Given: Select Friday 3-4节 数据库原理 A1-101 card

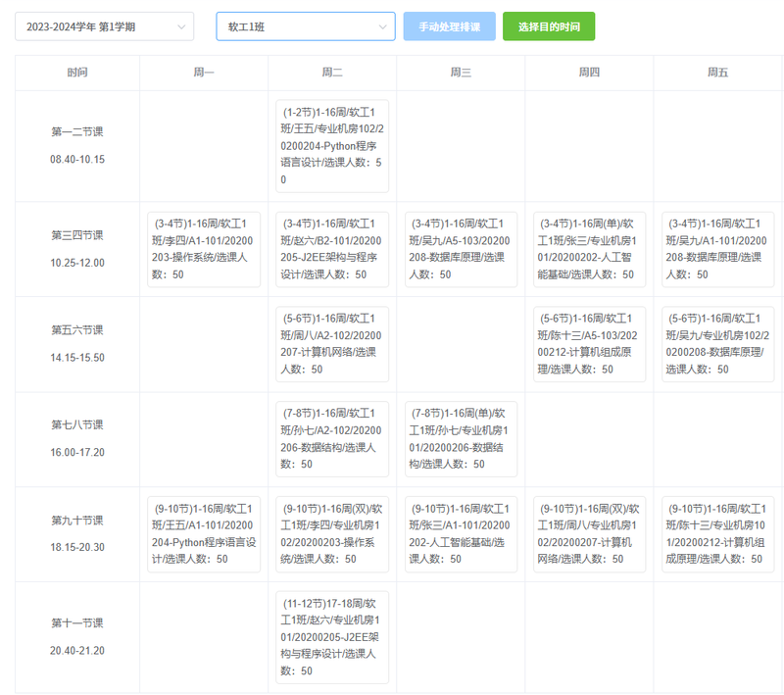Looking at the screenshot, I should (x=717, y=250).
